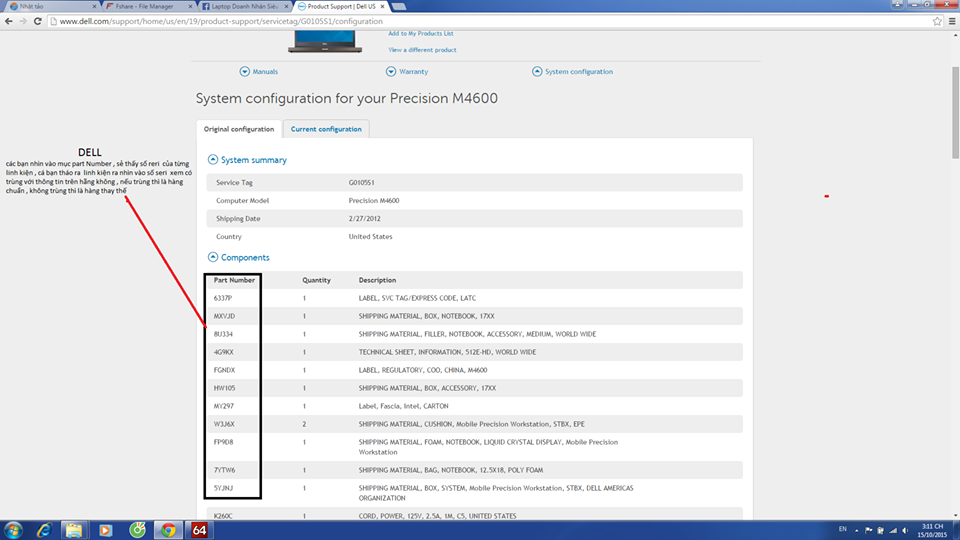The image size is (960, 540).
Task: Click part number 5YJNJ
Action: pyautogui.click(x=223, y=489)
